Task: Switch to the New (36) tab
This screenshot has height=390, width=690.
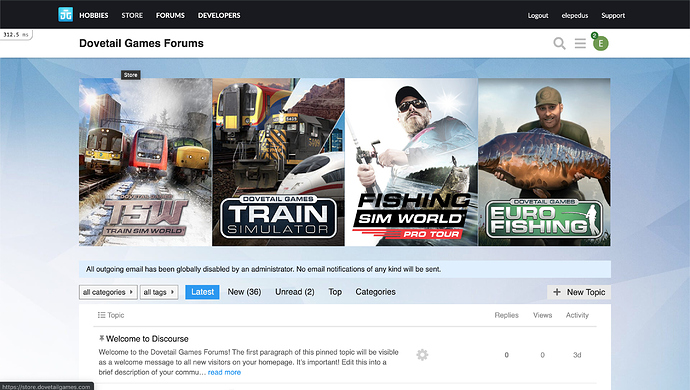Action: pos(244,292)
